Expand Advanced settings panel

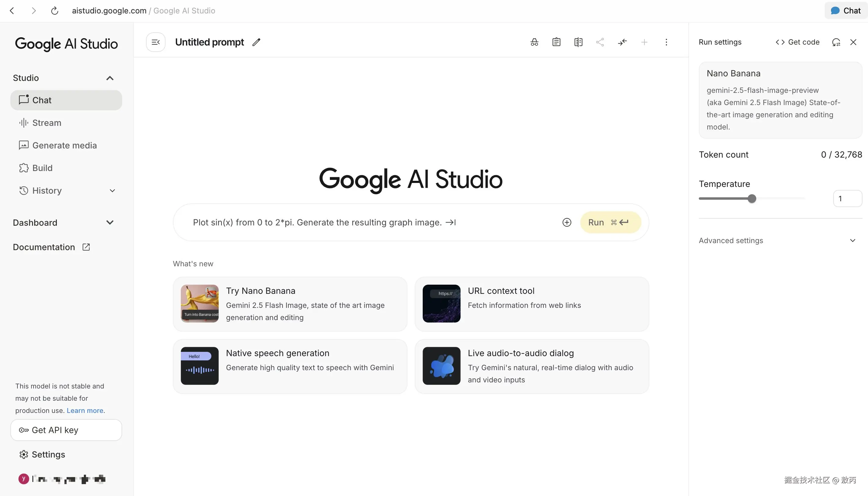(852, 240)
